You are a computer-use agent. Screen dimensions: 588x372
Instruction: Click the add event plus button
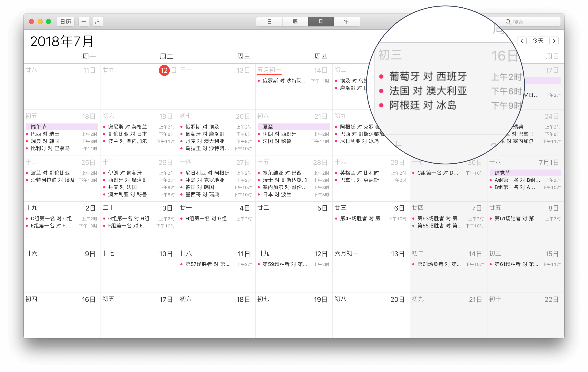pyautogui.click(x=84, y=22)
